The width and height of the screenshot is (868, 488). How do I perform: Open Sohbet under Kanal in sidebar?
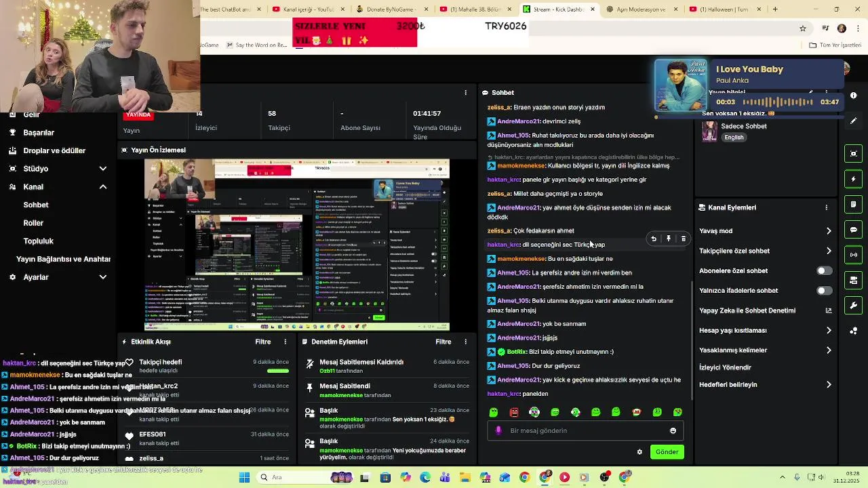pos(36,205)
